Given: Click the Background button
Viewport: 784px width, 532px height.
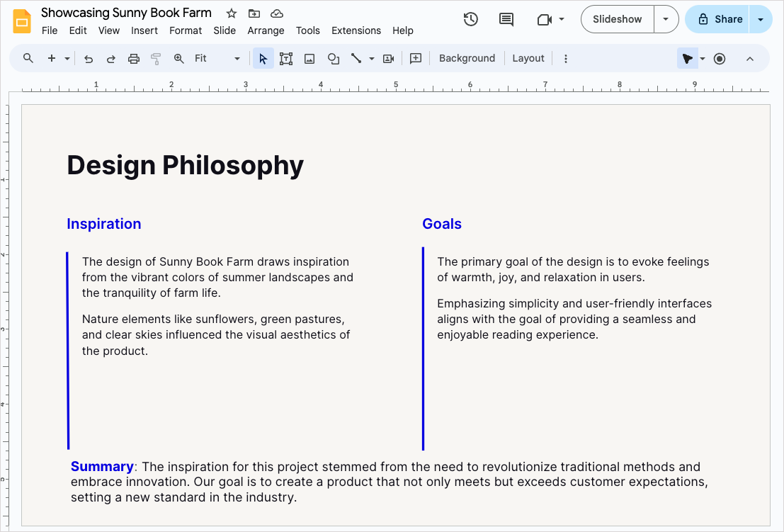Looking at the screenshot, I should 467,59.
